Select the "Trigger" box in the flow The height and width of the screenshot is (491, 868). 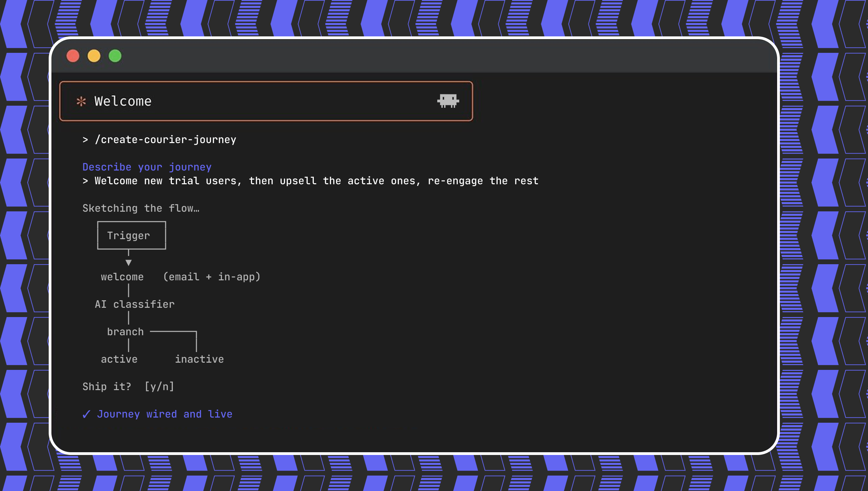pyautogui.click(x=132, y=235)
